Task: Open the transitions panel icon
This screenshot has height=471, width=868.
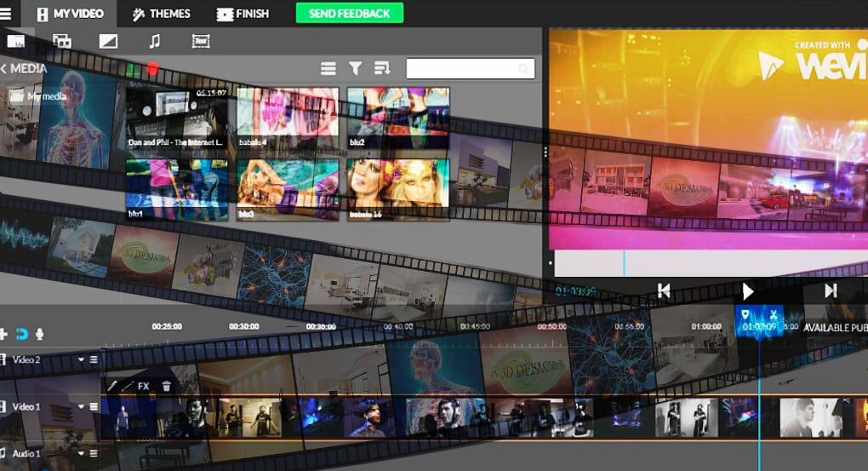Action: (x=108, y=41)
